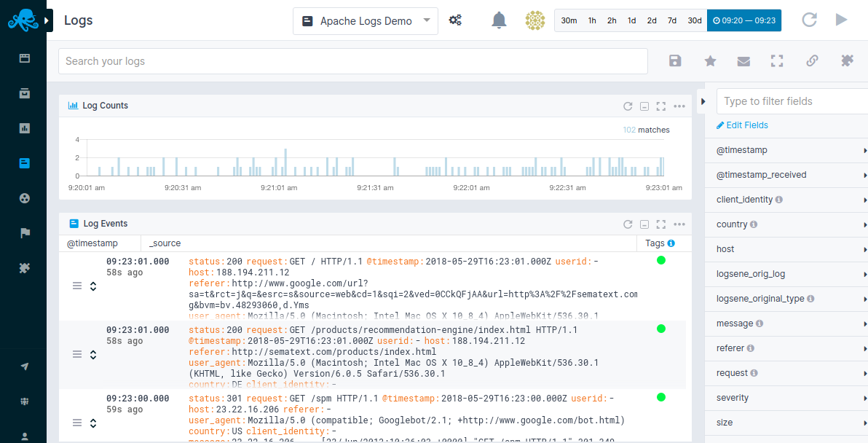Open the round reel icon in left sidebar

click(x=24, y=198)
